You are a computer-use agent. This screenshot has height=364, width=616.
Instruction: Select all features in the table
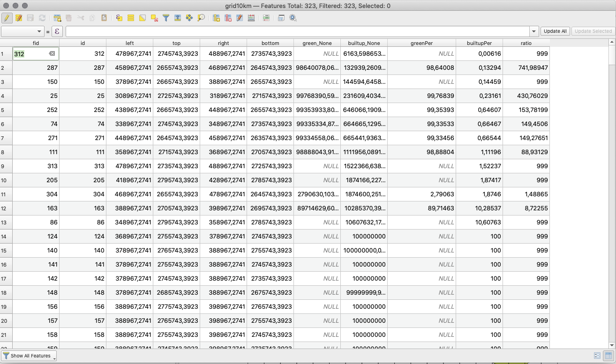(x=131, y=18)
